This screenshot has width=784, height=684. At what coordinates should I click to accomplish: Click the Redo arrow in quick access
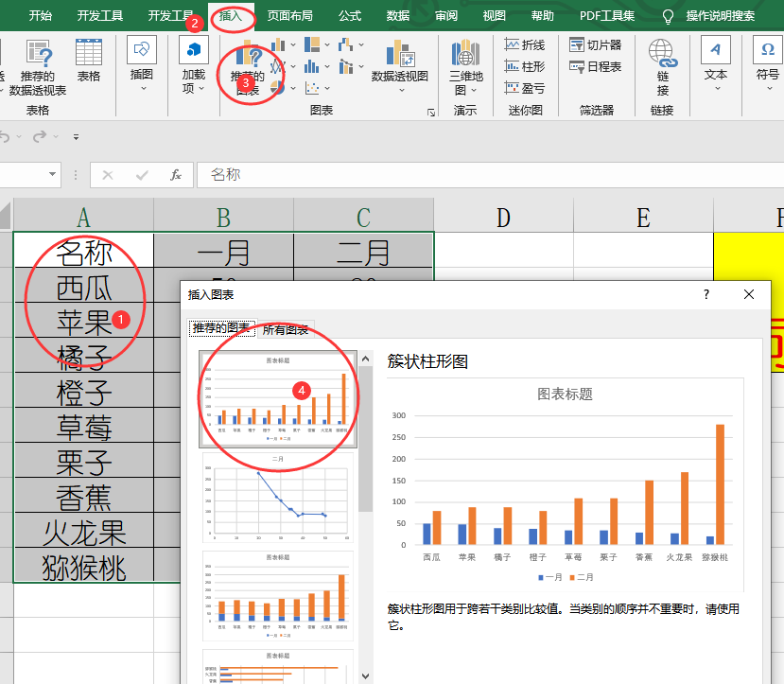pyautogui.click(x=40, y=136)
